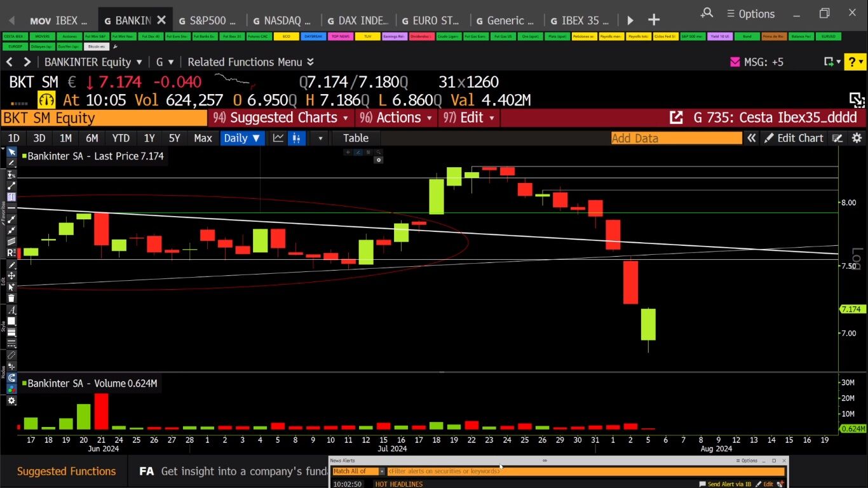Collapse panel with double left chevron
Viewport: 868px width, 488px height.
click(x=752, y=138)
